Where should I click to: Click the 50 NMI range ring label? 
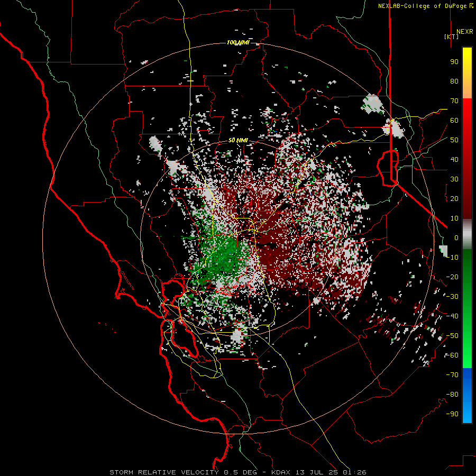click(238, 140)
